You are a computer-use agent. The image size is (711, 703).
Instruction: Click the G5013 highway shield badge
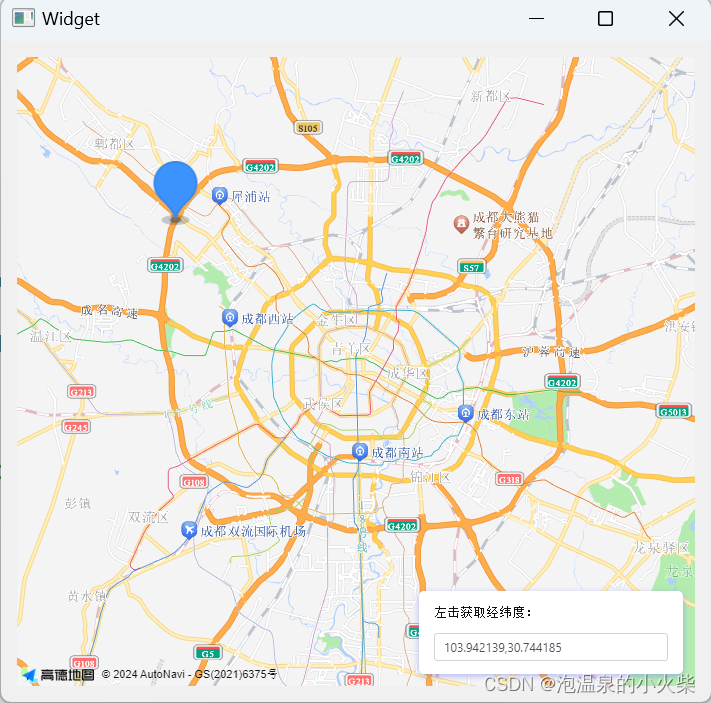pyautogui.click(x=674, y=411)
